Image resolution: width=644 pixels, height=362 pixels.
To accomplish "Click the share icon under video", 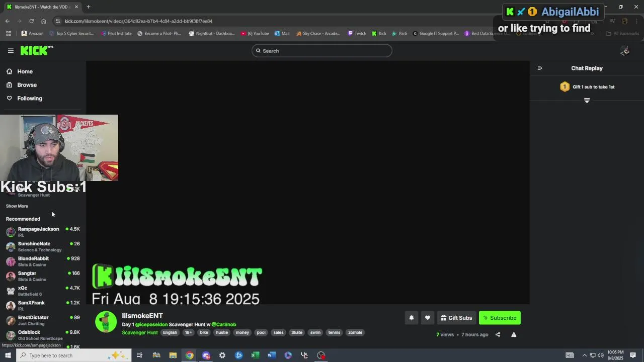I will click(498, 334).
